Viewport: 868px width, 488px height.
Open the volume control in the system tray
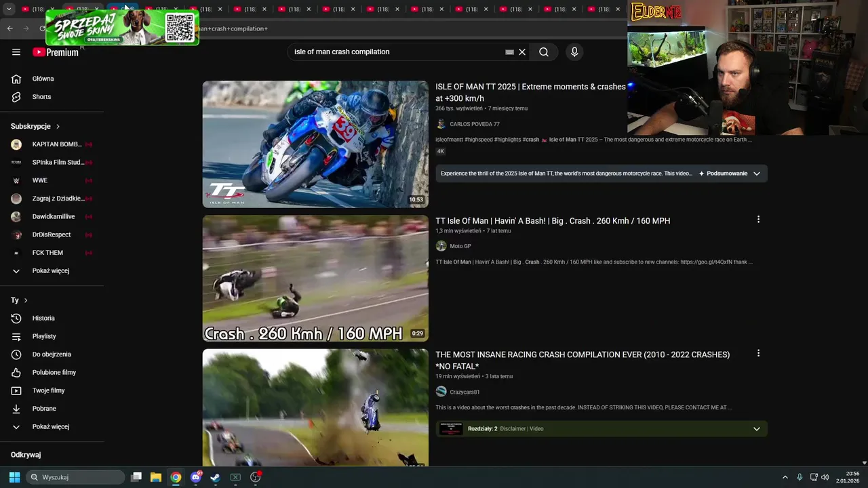point(825,477)
